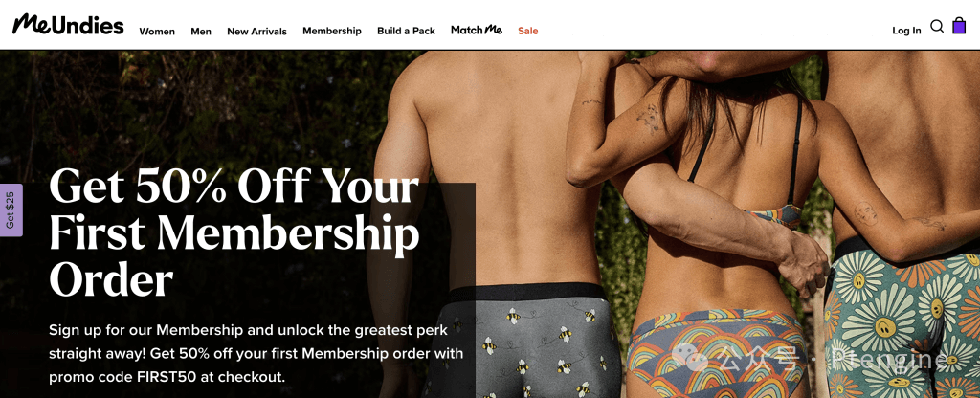This screenshot has height=398, width=980.
Task: Click the MeUndies logo
Action: [68, 25]
